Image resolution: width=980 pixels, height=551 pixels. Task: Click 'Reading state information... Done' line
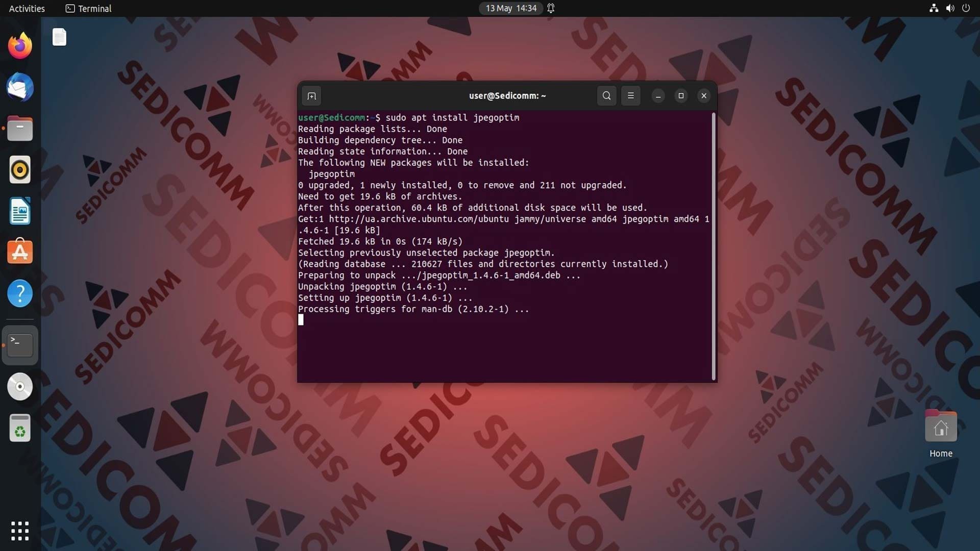click(383, 152)
